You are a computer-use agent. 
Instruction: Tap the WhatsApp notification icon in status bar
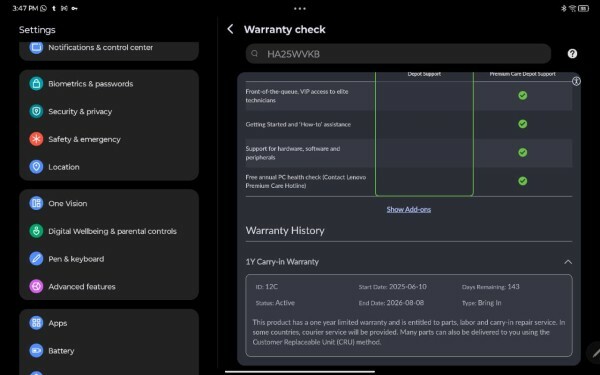(43, 8)
